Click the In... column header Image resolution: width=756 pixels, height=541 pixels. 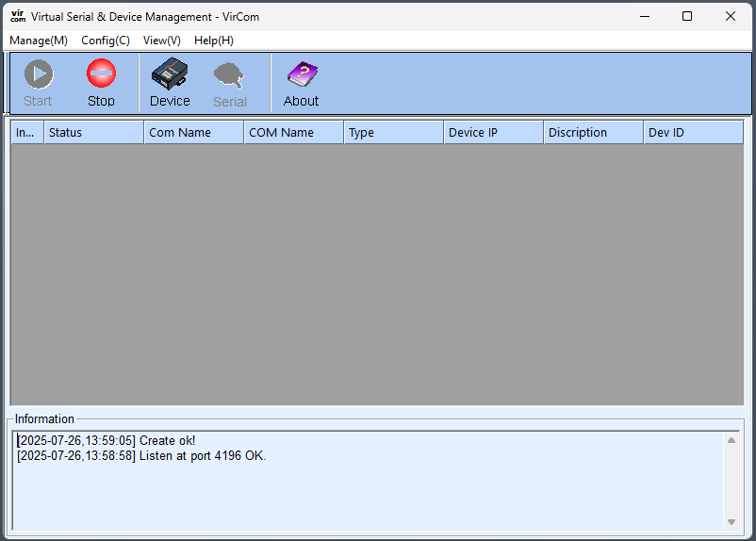27,133
